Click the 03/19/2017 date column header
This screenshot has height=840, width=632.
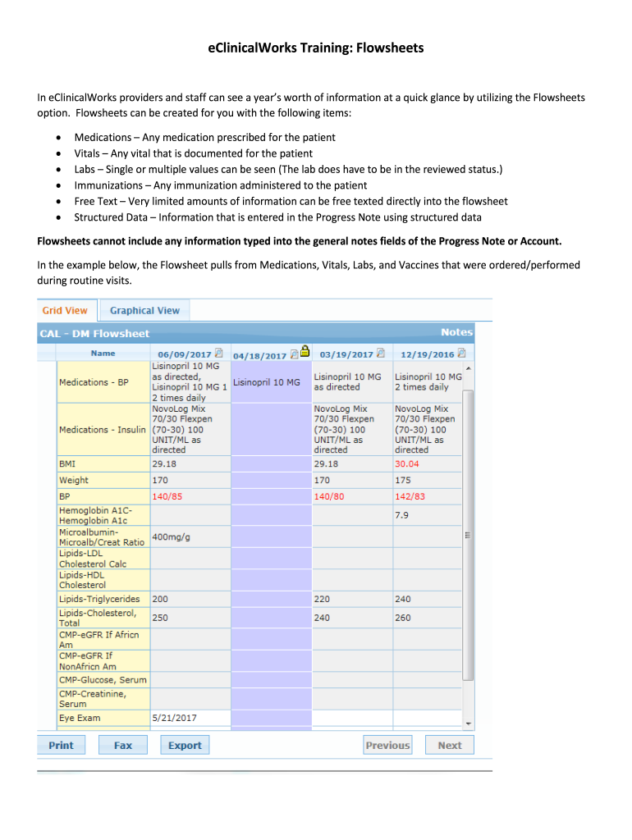[x=346, y=354]
